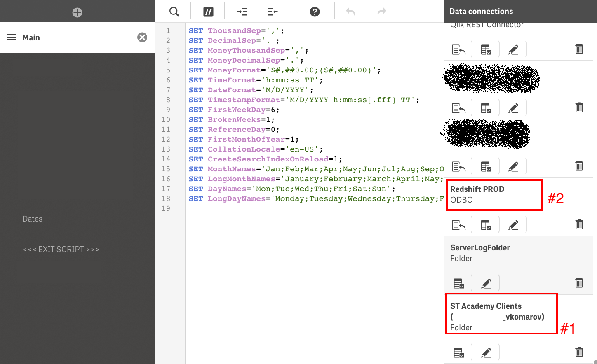Place cursor in the SET CollationLocale line
Image resolution: width=597 pixels, height=364 pixels.
click(x=256, y=149)
